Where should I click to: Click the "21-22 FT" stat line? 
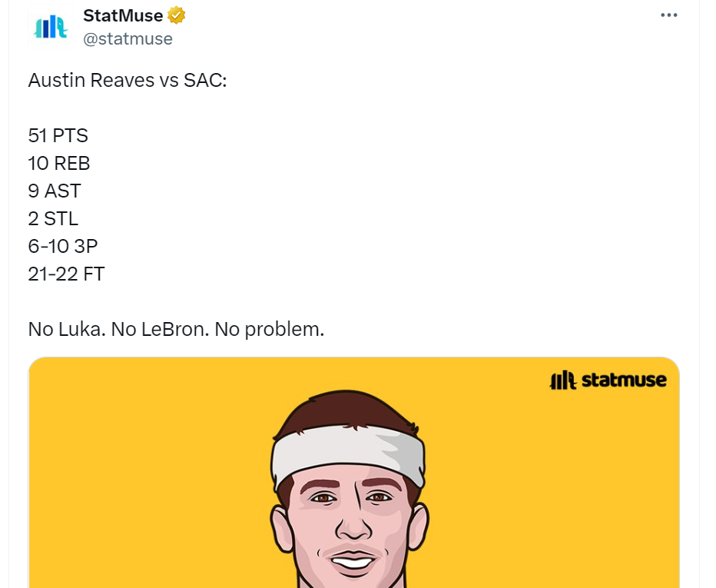pyautogui.click(x=66, y=274)
